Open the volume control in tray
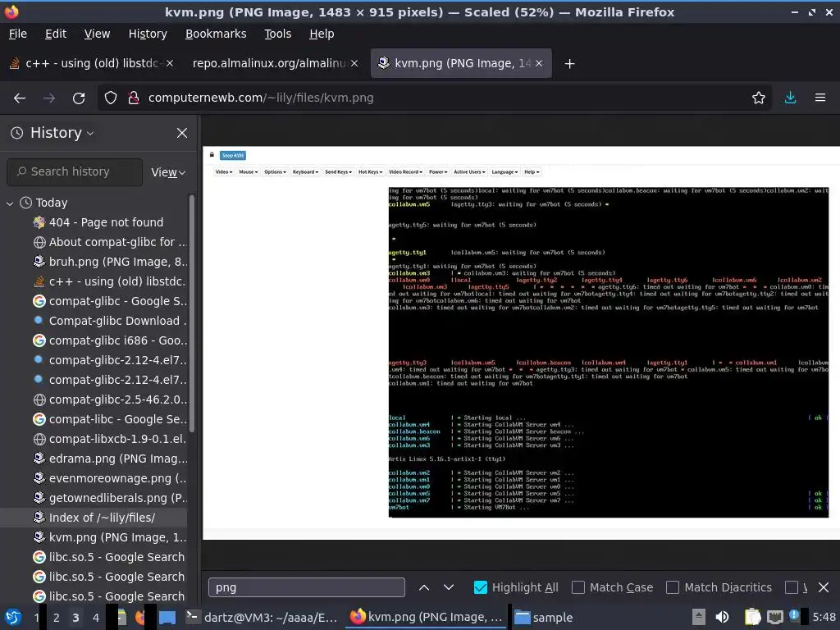 (722, 617)
